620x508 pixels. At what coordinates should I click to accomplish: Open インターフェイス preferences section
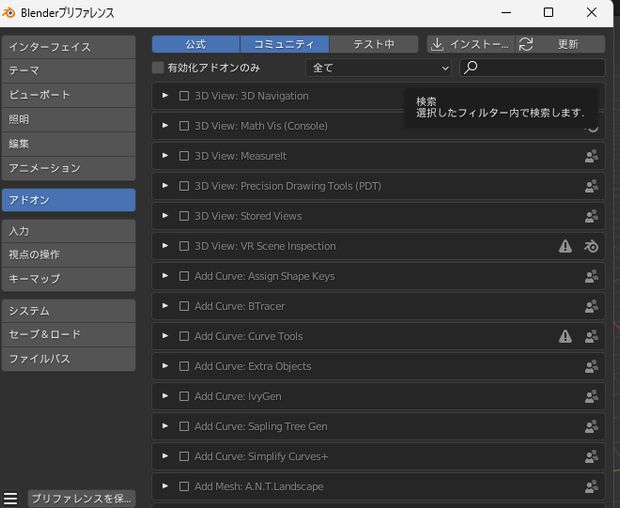(69, 47)
